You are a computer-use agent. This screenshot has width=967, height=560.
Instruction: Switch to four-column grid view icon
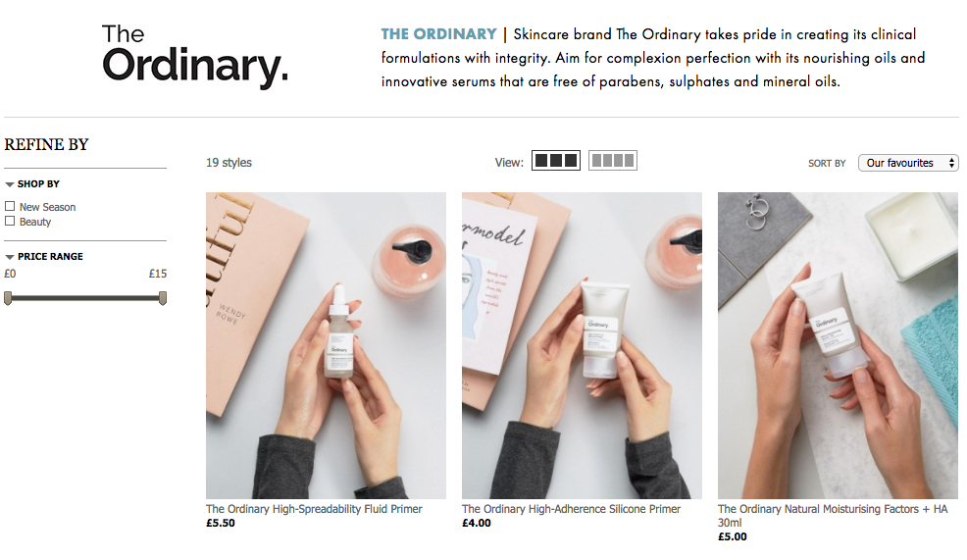point(612,161)
